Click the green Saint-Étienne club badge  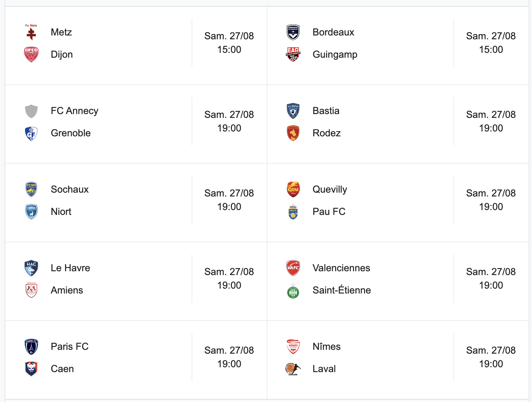293,290
